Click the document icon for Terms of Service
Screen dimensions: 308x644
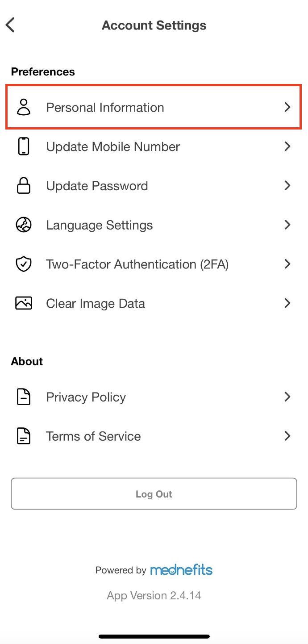tap(24, 436)
